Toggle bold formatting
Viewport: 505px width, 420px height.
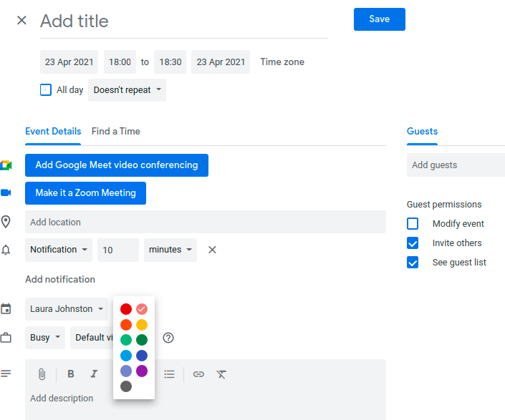coord(70,373)
